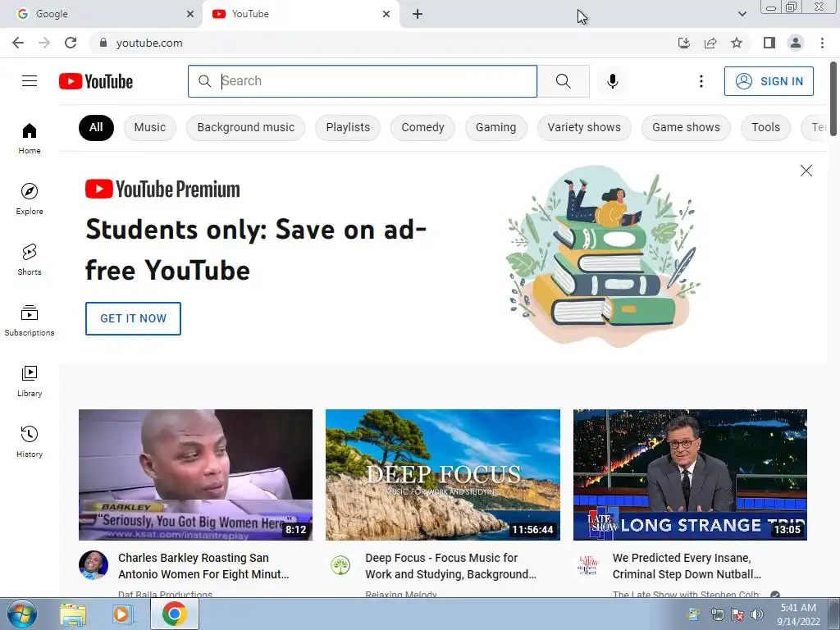Select the Music filter chip
Screen dimensions: 840x630
click(x=150, y=127)
